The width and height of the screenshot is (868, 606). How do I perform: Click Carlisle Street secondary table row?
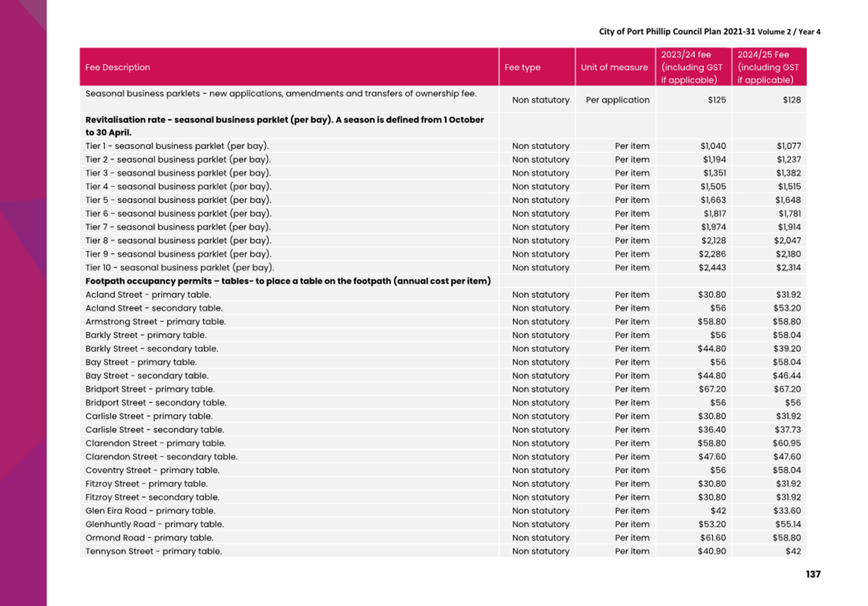[x=443, y=430]
